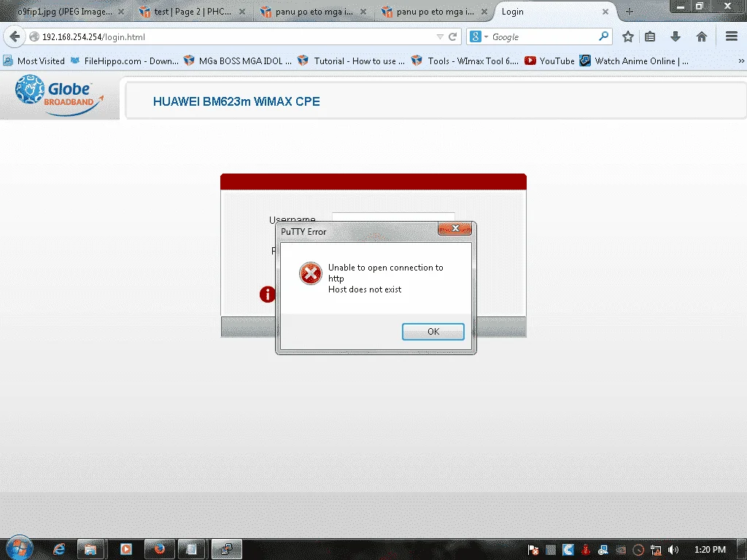Open network status tray icon with warning

click(x=656, y=550)
